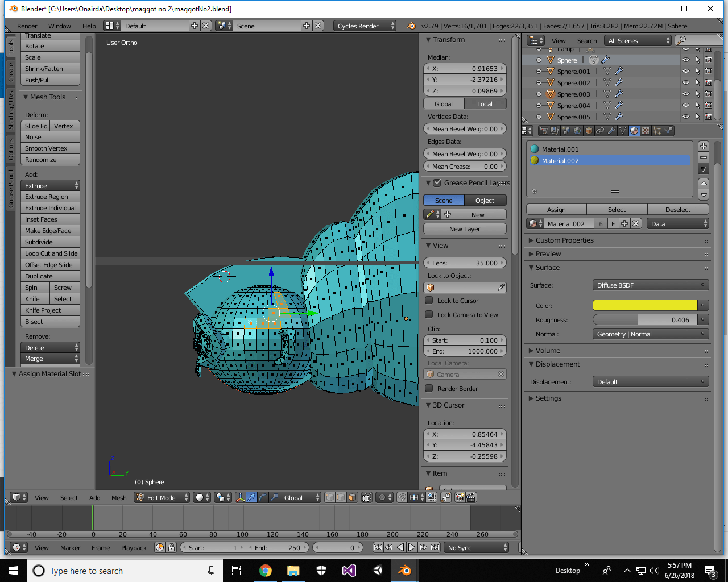Screen dimensions: 728x582
Task: Open the Scene properties icon
Action: [x=566, y=131]
